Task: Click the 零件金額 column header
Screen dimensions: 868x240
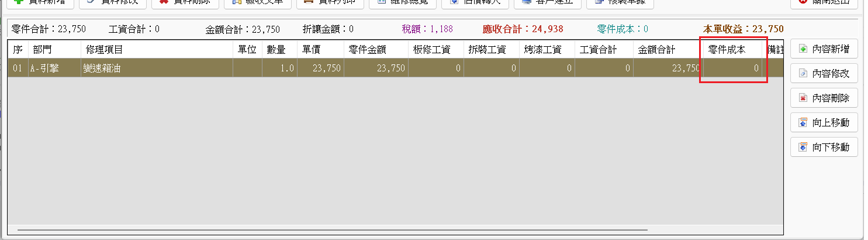Action: (x=376, y=50)
